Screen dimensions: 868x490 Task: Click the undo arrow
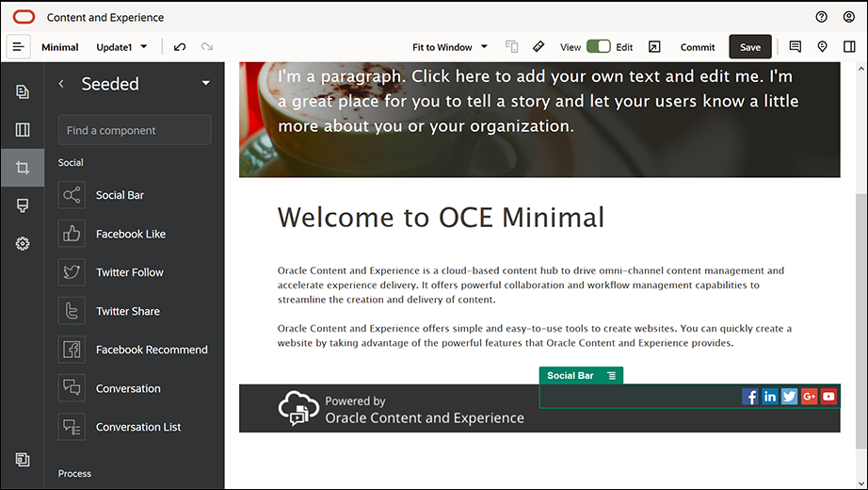click(180, 47)
